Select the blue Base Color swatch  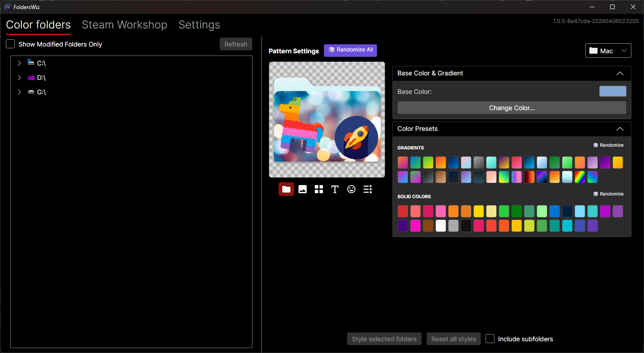coord(612,91)
